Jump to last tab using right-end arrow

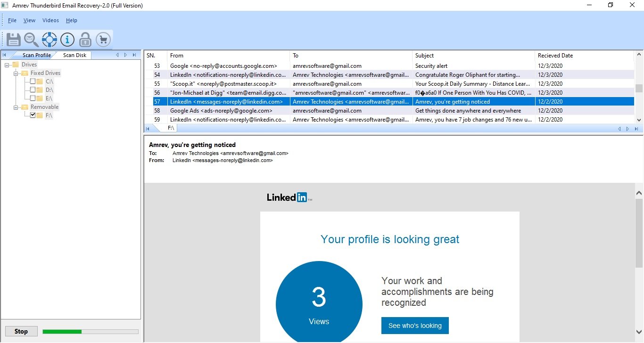pos(134,55)
